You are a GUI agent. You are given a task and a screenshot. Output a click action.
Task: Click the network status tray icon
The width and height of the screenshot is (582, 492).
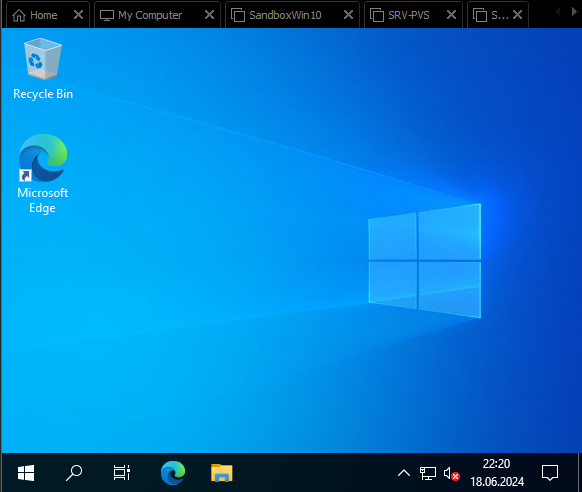point(427,473)
